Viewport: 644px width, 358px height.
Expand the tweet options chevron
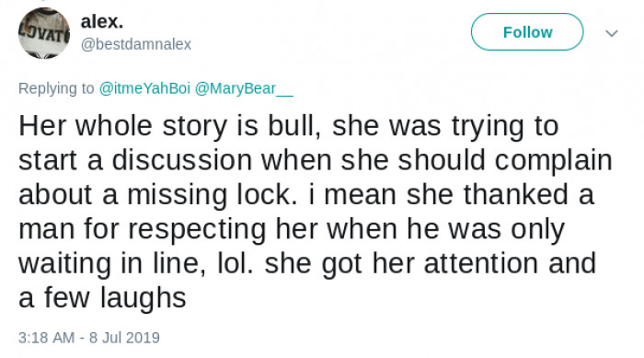pos(612,33)
